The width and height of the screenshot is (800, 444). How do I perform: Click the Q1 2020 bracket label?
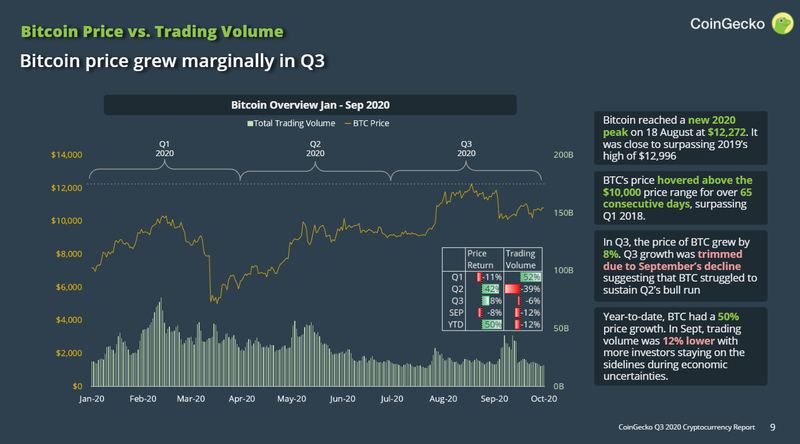164,149
